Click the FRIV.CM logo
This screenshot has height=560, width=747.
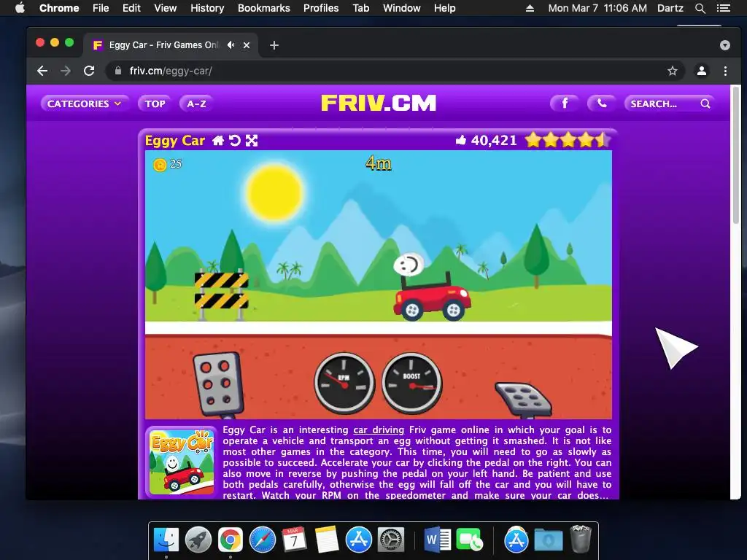click(379, 103)
